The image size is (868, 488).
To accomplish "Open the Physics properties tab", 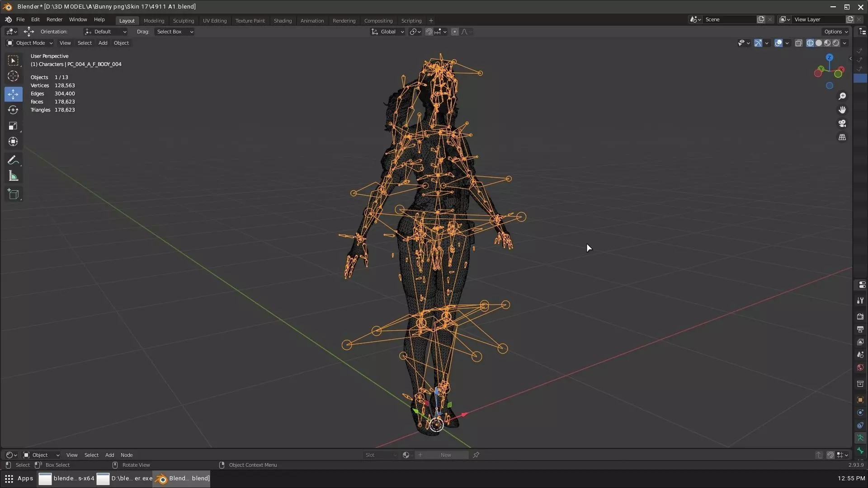I will tap(860, 413).
